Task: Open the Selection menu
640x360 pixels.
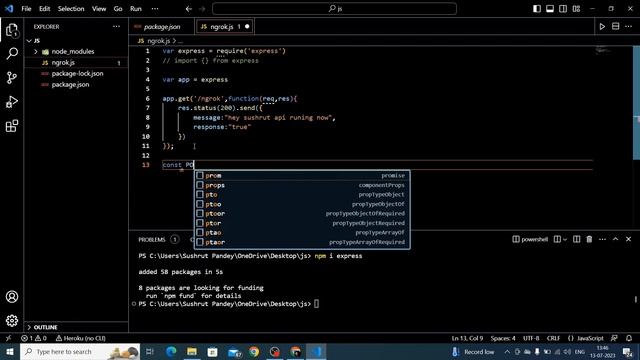Action: (71, 9)
